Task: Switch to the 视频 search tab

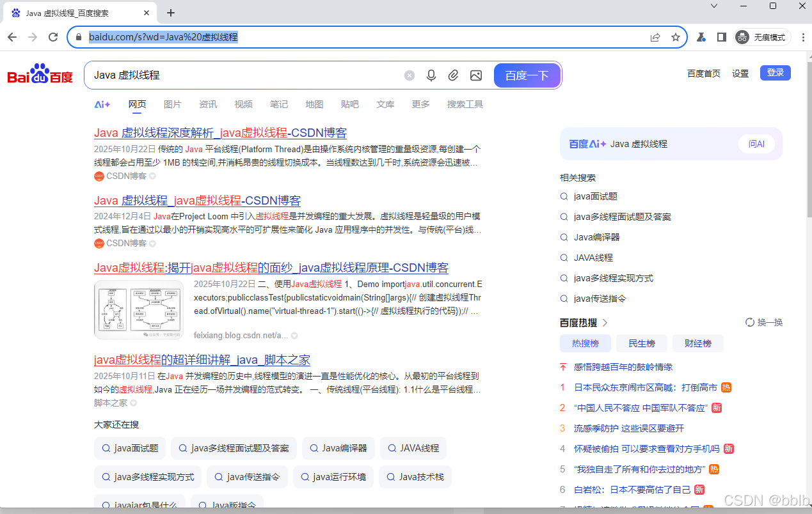Action: tap(243, 104)
